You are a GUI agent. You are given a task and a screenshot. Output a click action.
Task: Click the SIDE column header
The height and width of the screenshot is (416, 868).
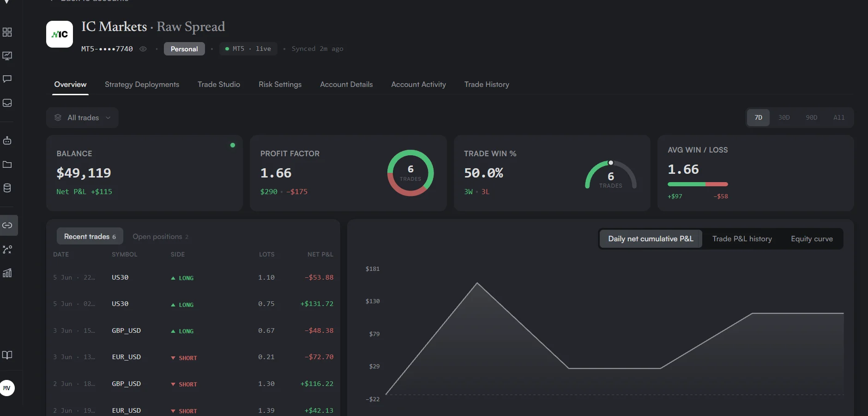point(178,255)
